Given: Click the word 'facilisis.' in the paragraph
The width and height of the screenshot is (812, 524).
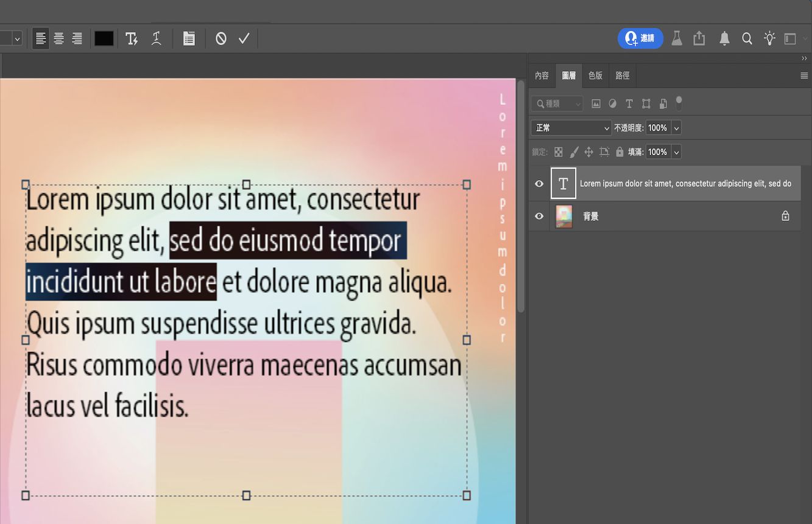Looking at the screenshot, I should pyautogui.click(x=152, y=406).
